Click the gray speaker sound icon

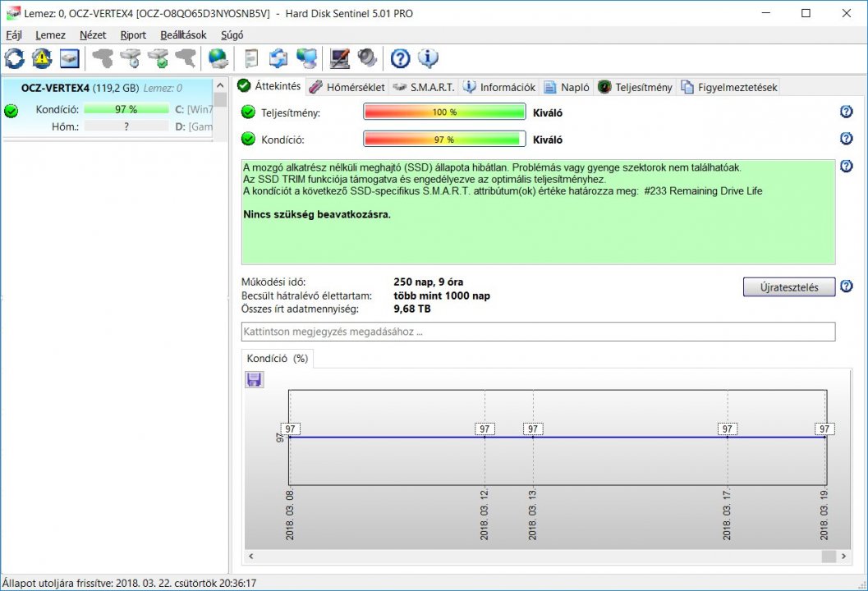click(367, 58)
